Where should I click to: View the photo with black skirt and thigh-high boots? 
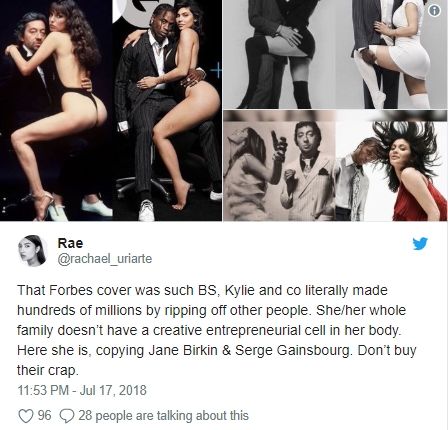[x=279, y=54]
